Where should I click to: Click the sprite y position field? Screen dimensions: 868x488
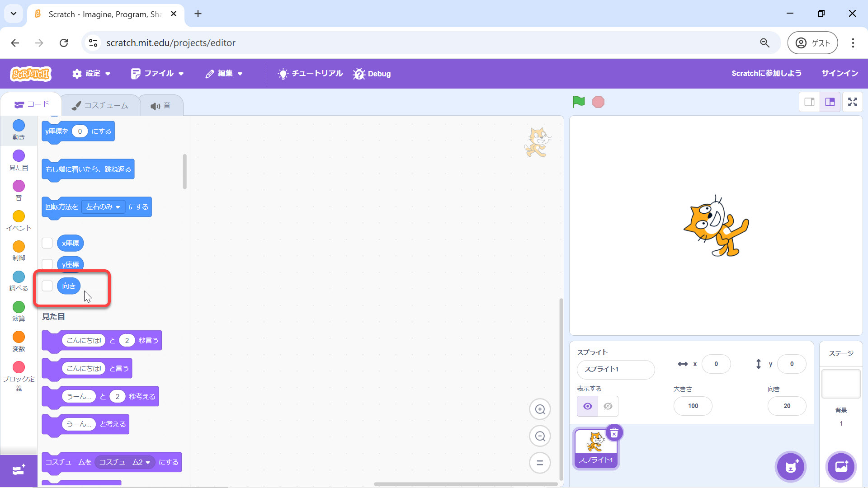pyautogui.click(x=791, y=364)
